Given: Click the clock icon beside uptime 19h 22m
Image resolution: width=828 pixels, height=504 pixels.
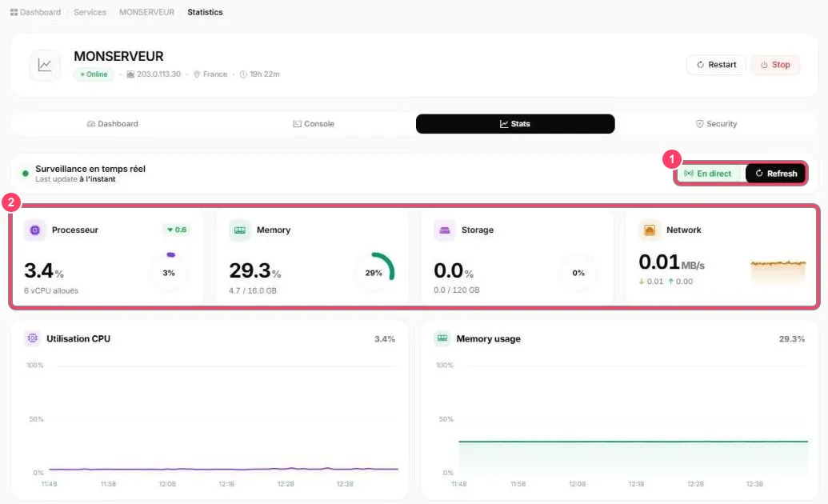Looking at the screenshot, I should [243, 74].
